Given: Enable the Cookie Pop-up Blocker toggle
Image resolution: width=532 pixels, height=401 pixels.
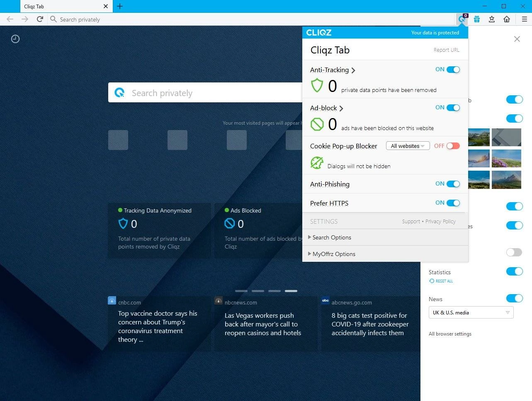Looking at the screenshot, I should (x=453, y=146).
